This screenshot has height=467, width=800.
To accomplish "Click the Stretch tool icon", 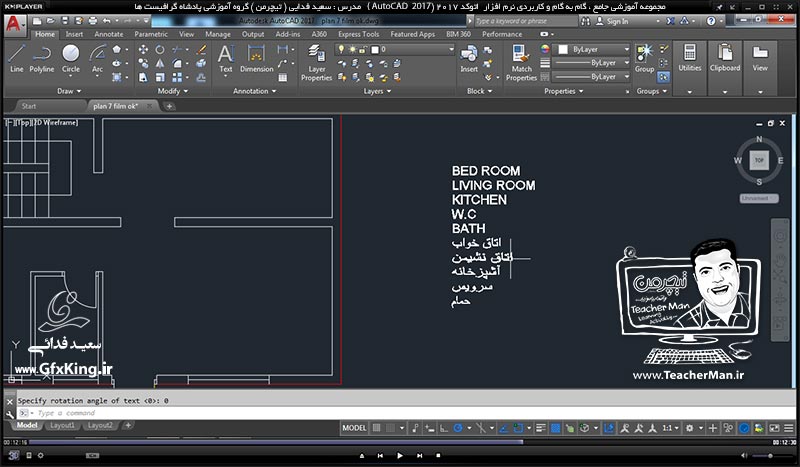I will (x=143, y=77).
